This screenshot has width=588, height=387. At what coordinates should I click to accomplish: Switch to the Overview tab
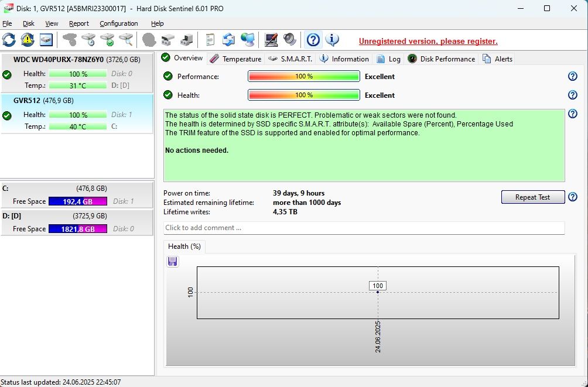(x=182, y=58)
